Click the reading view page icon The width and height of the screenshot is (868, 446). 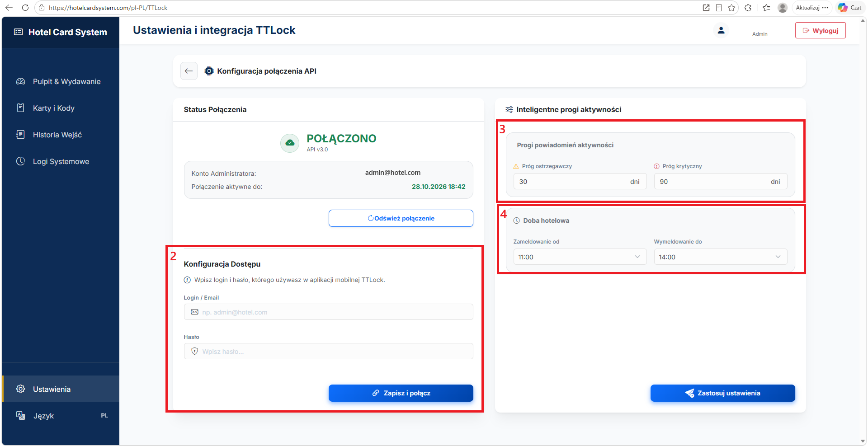coord(719,8)
